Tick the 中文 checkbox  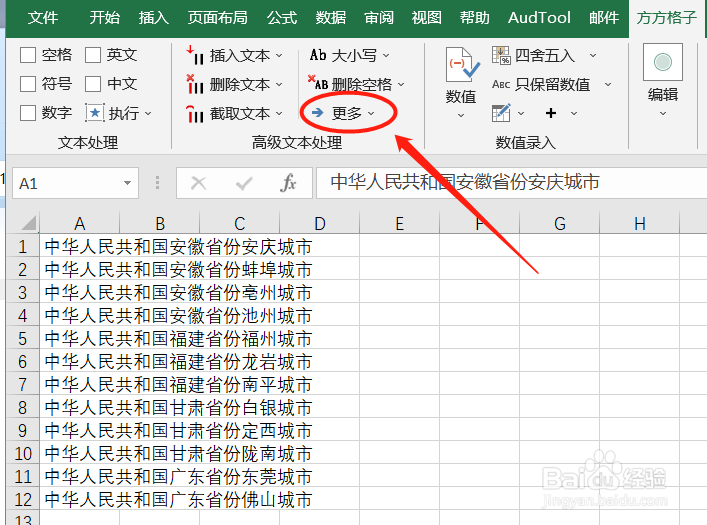(x=93, y=84)
